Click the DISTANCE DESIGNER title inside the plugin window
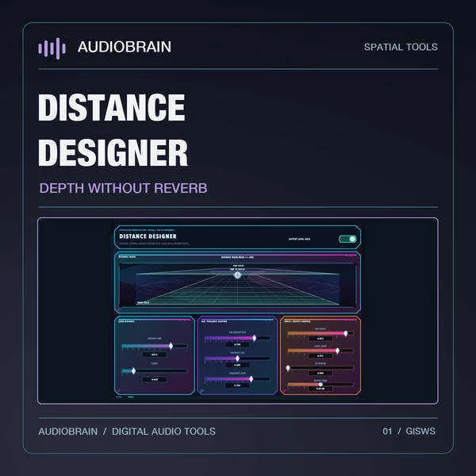The height and width of the screenshot is (476, 476). pyautogui.click(x=148, y=236)
